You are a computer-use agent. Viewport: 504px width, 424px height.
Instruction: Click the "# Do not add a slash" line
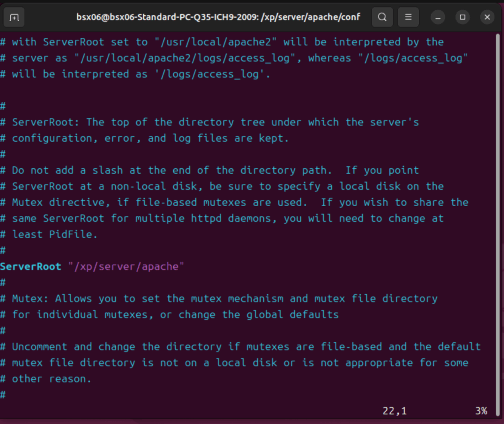pyautogui.click(x=210, y=170)
